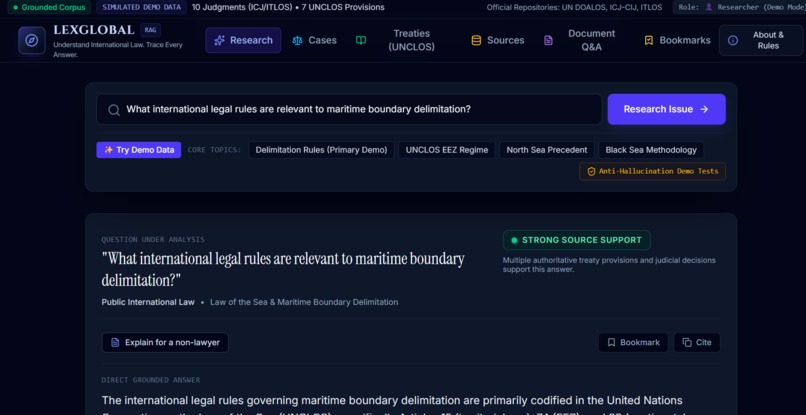806x415 pixels.
Task: Open the Document Q&A tab
Action: pyautogui.click(x=579, y=40)
